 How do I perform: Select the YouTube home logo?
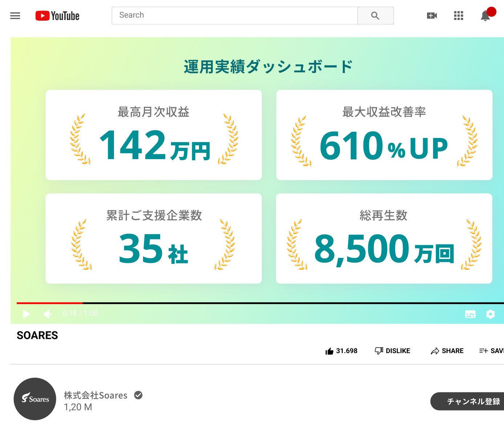coord(57,15)
